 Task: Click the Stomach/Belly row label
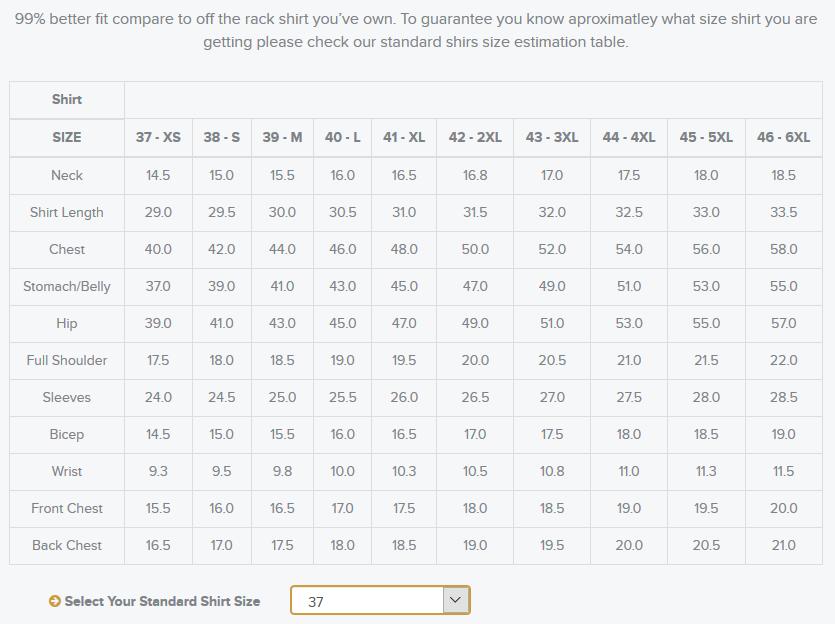[67, 286]
